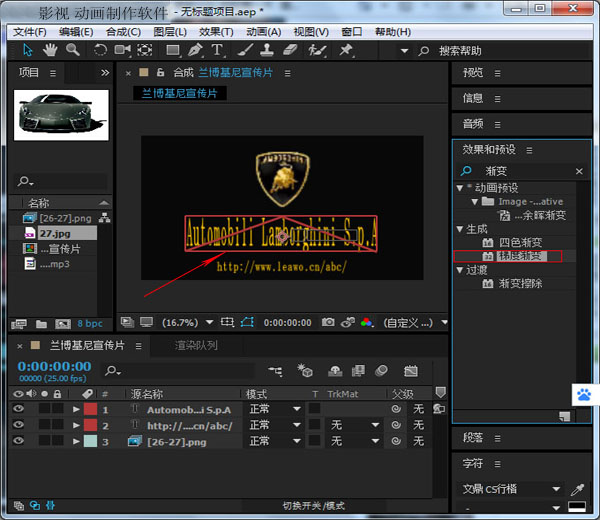The height and width of the screenshot is (520, 600).
Task: Open the 动画(A) menu
Action: click(x=264, y=32)
